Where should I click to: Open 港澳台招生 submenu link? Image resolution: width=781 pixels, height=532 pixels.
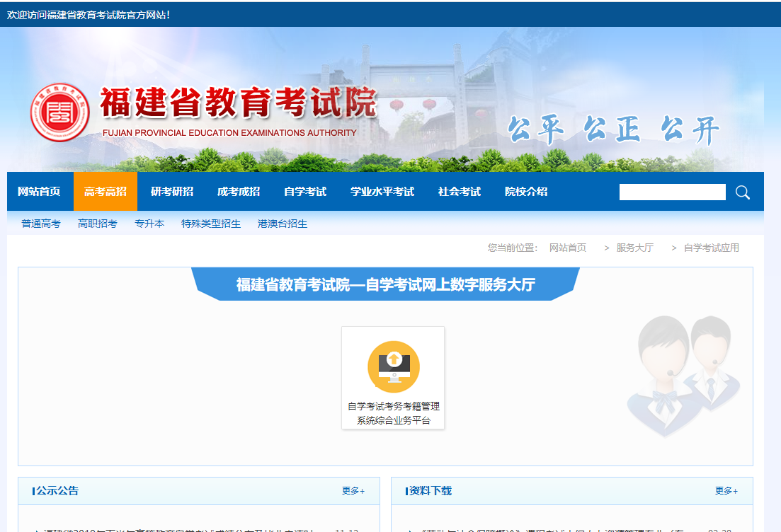(283, 224)
